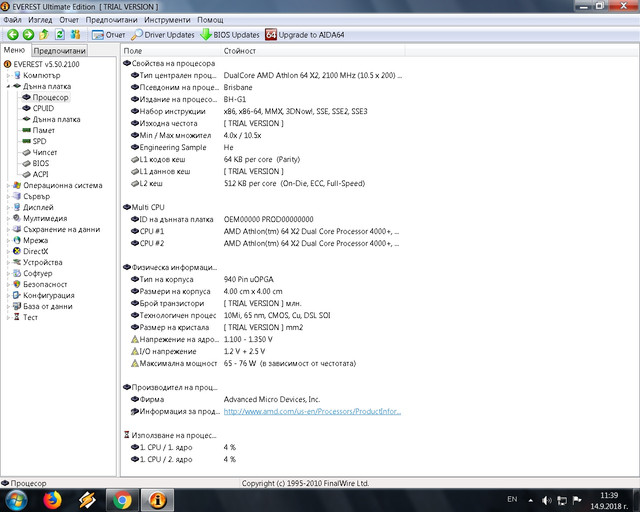Open Winamp from the taskbar

87,500
